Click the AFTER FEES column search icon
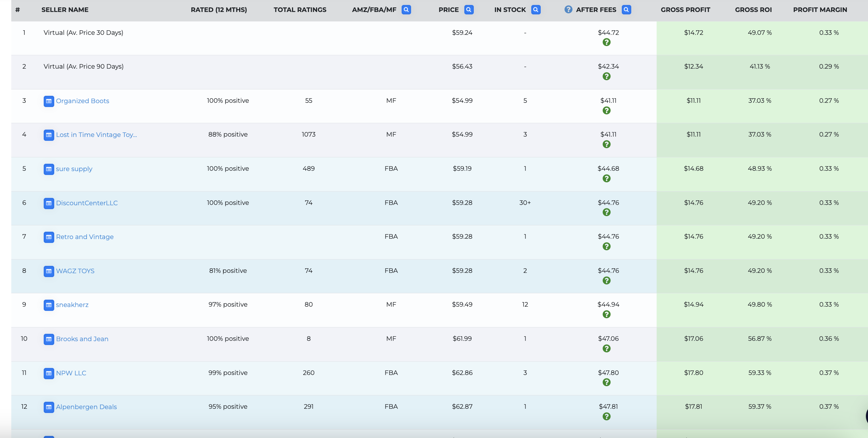This screenshot has height=438, width=868. point(626,10)
